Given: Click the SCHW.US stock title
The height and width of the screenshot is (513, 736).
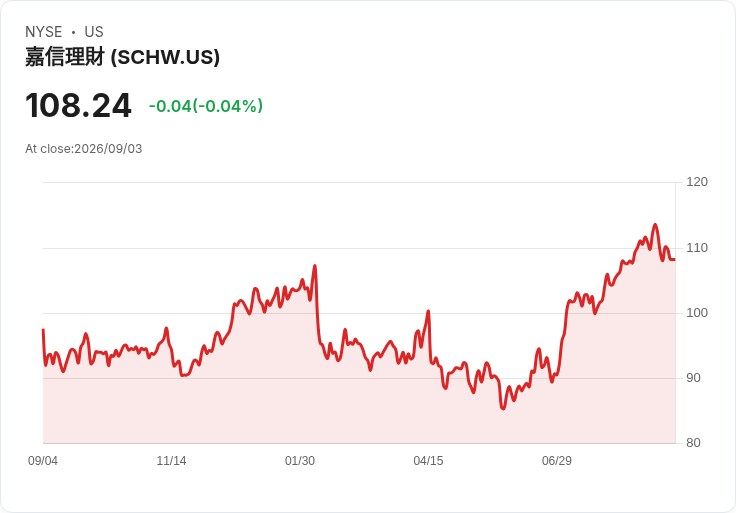Looking at the screenshot, I should (123, 57).
